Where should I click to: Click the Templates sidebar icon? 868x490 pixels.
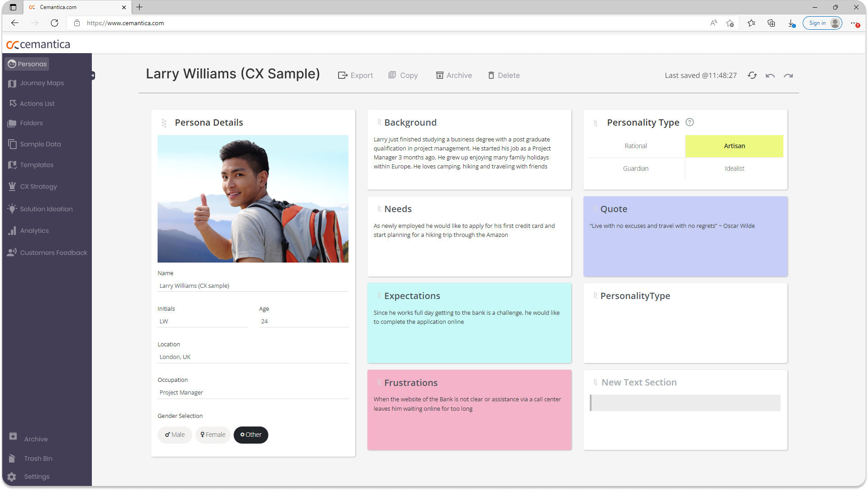[x=12, y=165]
